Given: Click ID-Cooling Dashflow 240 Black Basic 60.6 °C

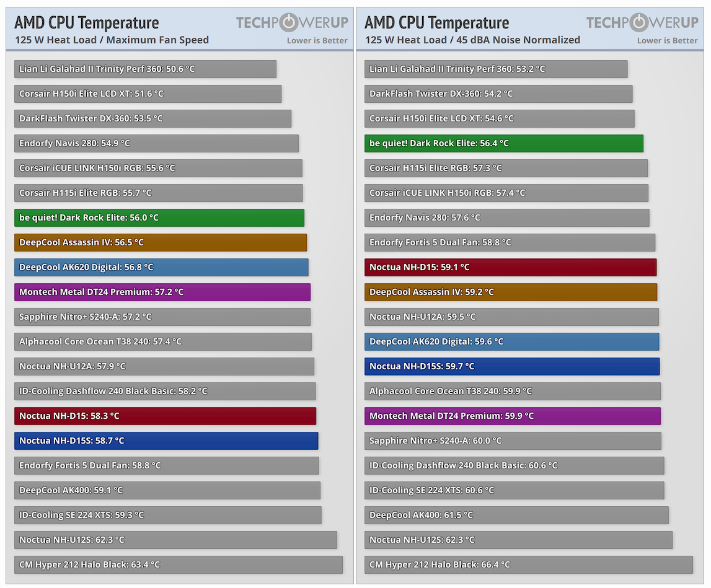Looking at the screenshot, I should (514, 465).
